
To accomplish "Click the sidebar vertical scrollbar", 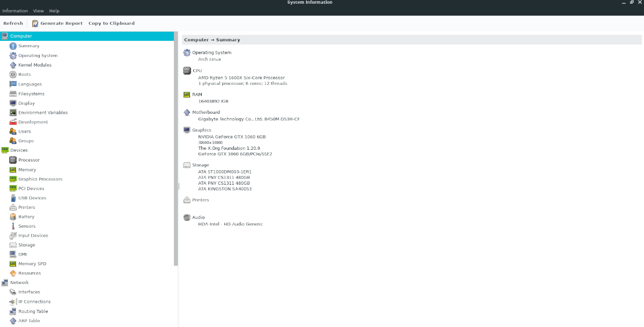I will pyautogui.click(x=176, y=149).
